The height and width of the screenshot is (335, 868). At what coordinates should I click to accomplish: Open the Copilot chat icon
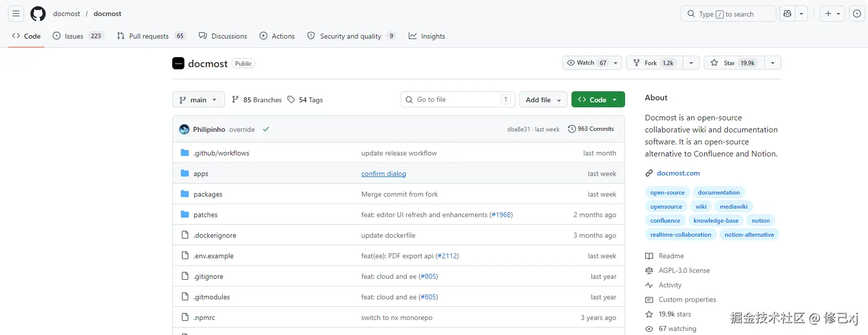point(787,14)
